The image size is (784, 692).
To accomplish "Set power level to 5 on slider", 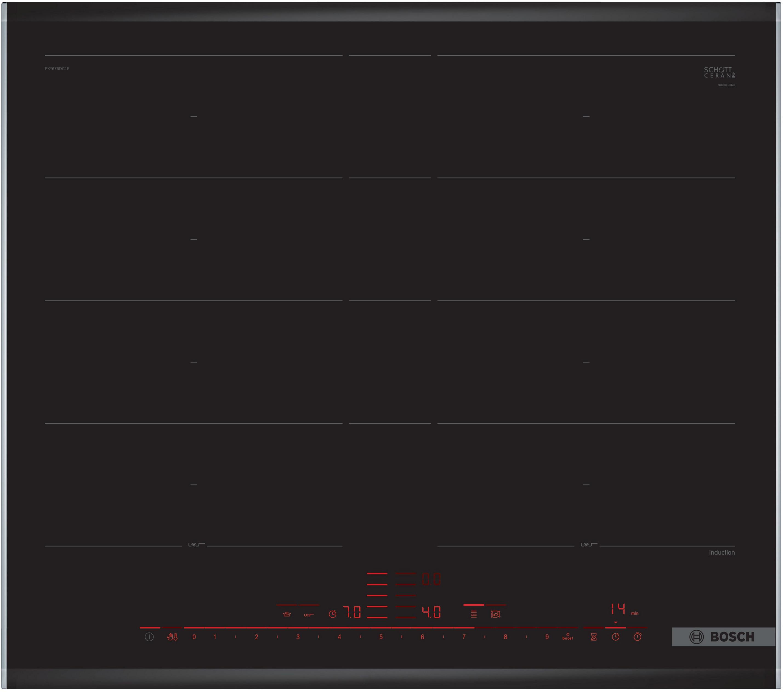I will (381, 637).
